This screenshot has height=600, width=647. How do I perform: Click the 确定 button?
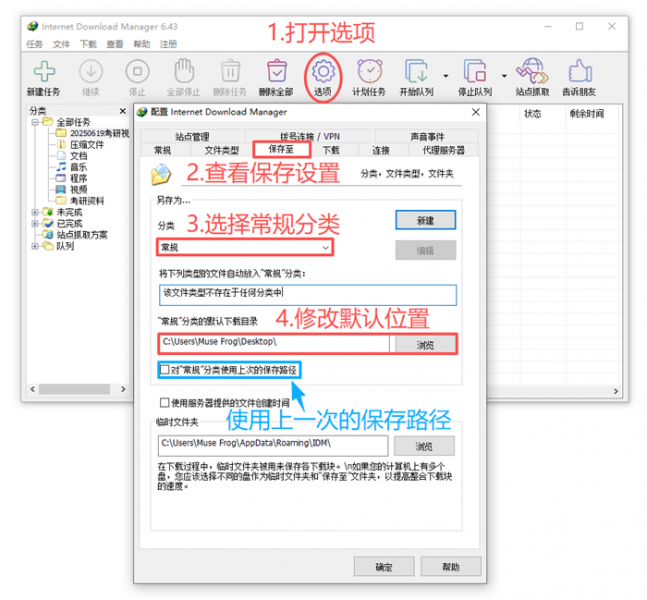pos(384,567)
